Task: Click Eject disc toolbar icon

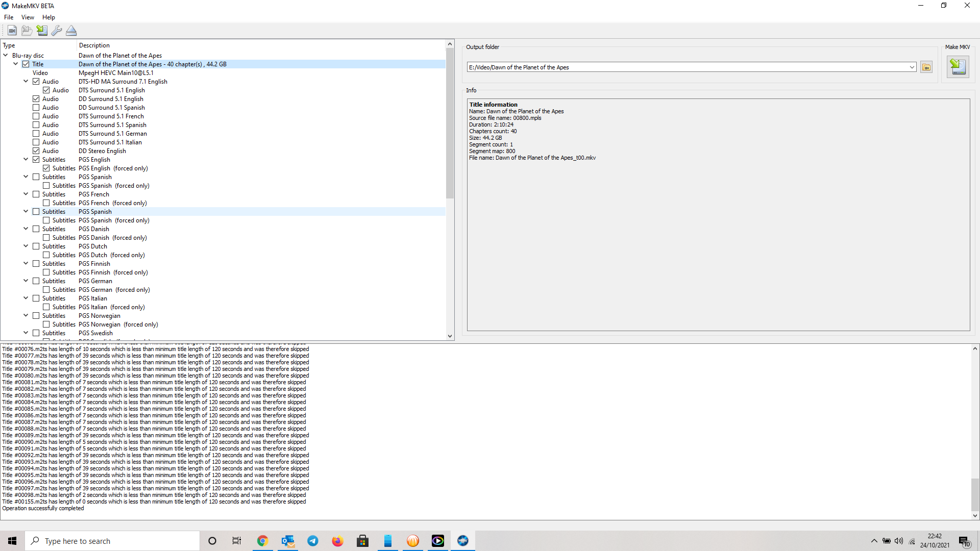Action: [71, 31]
